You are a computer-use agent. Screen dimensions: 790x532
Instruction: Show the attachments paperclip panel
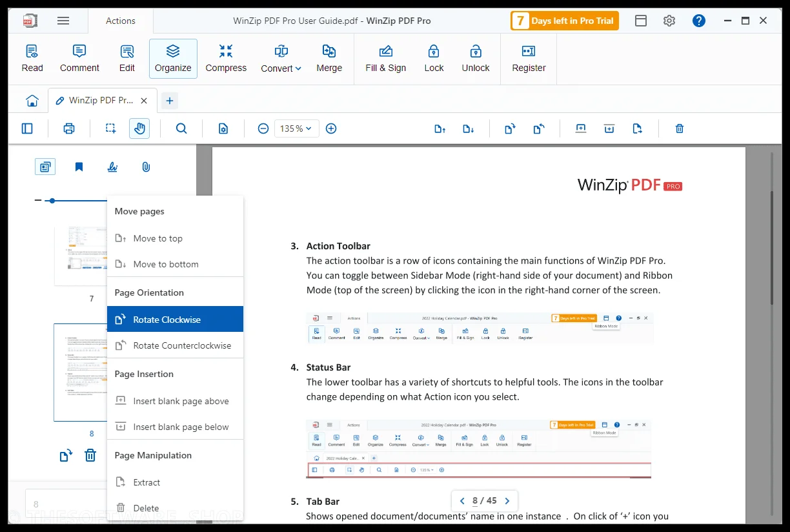(146, 167)
